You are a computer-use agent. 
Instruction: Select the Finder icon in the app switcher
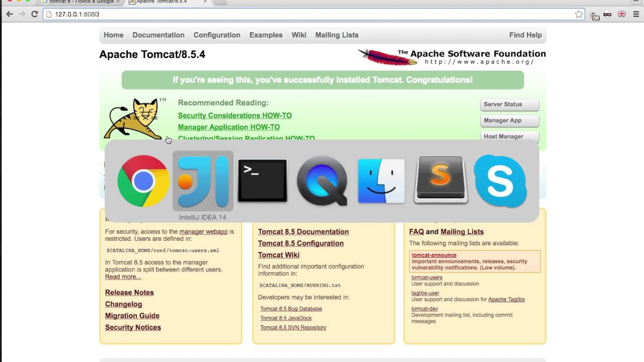point(381,181)
